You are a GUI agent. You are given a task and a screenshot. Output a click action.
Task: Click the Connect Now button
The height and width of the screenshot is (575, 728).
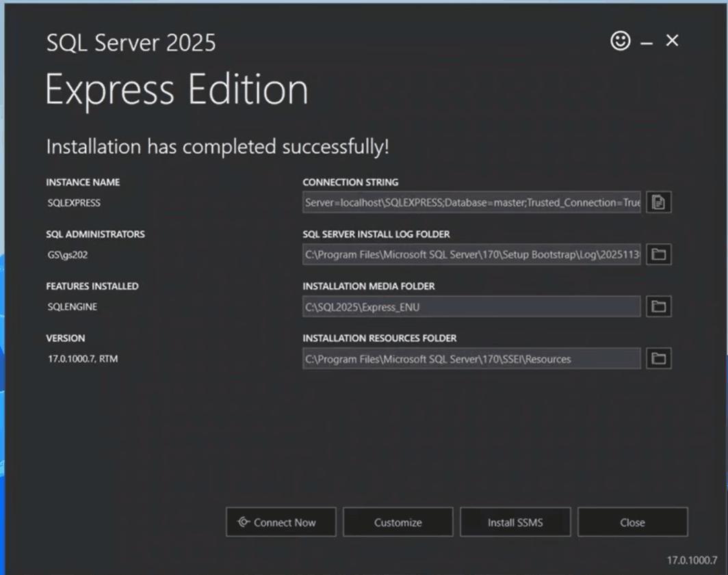coord(281,522)
